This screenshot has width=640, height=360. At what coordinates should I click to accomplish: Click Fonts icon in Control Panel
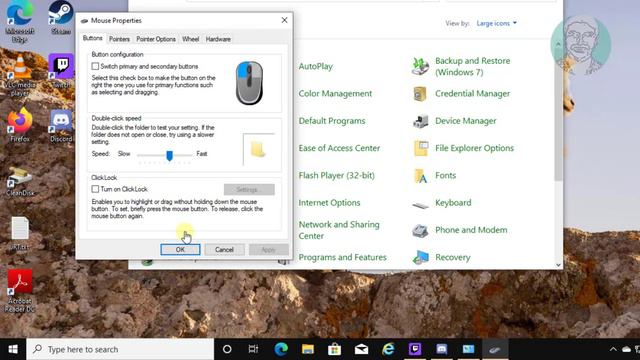tap(420, 176)
